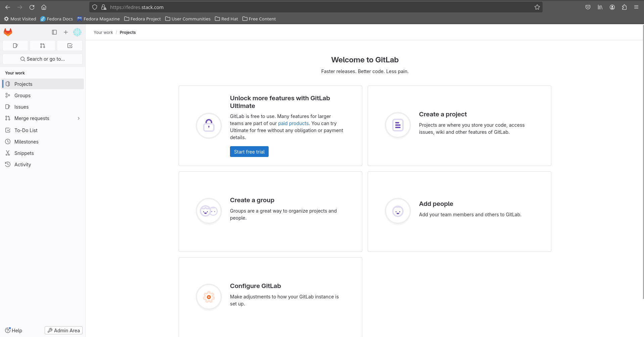The width and height of the screenshot is (644, 337).
Task: Bookmark this page with the star
Action: pyautogui.click(x=537, y=7)
